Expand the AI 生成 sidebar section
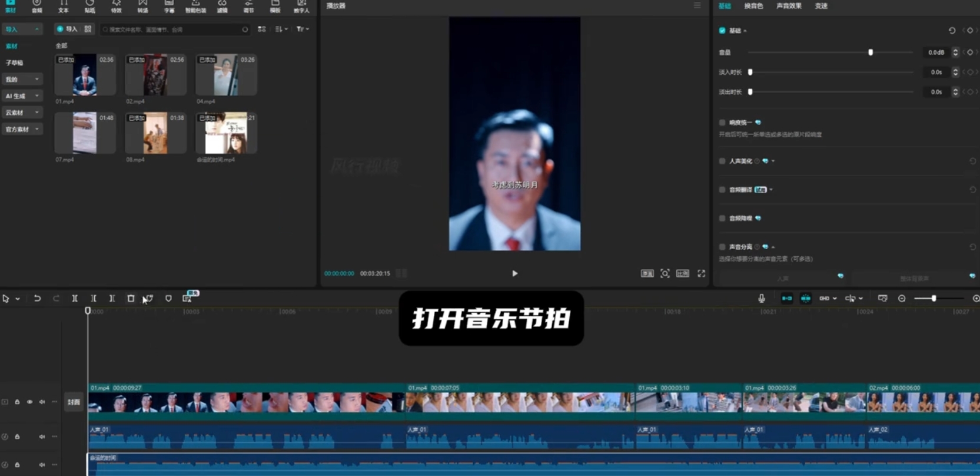 [x=21, y=96]
